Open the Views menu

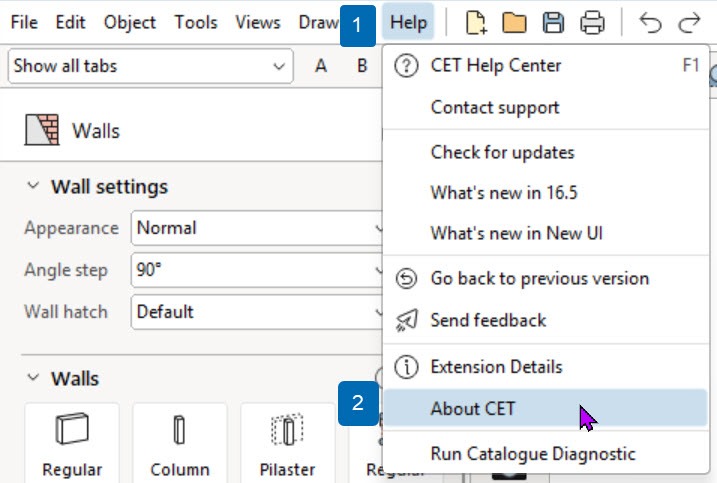pos(258,22)
